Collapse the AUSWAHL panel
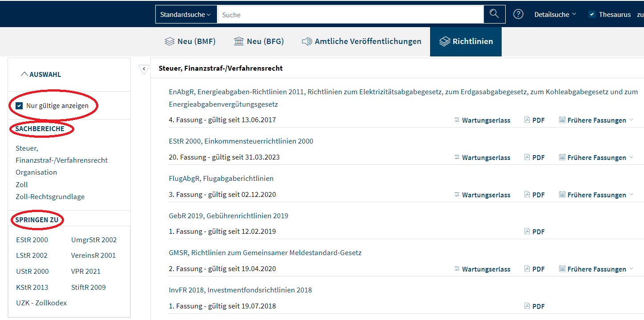Image resolution: width=644 pixels, height=320 pixels. pos(41,75)
